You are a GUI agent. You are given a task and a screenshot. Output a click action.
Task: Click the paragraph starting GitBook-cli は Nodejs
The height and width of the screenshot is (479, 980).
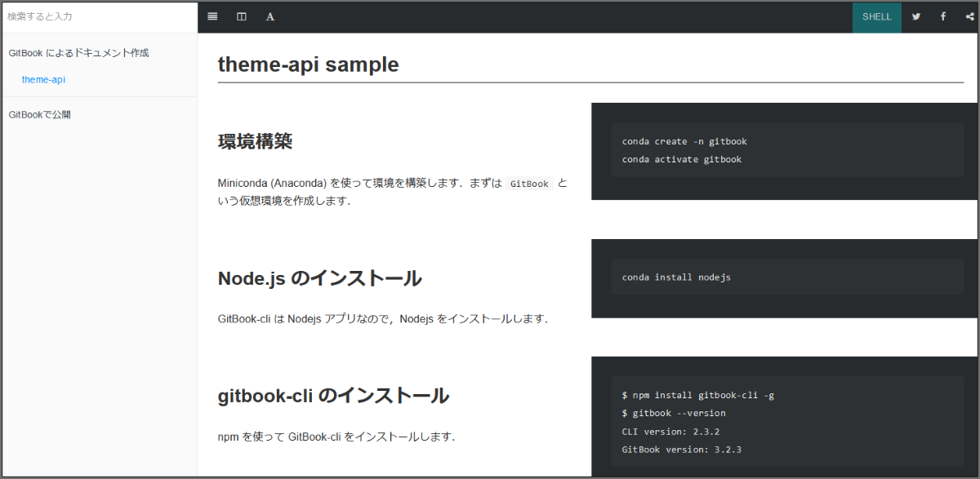(x=383, y=318)
